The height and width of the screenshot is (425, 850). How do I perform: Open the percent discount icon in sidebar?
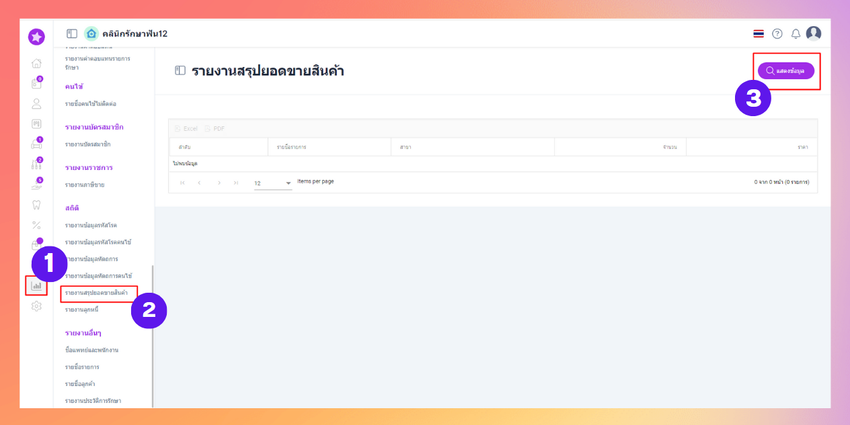click(36, 225)
